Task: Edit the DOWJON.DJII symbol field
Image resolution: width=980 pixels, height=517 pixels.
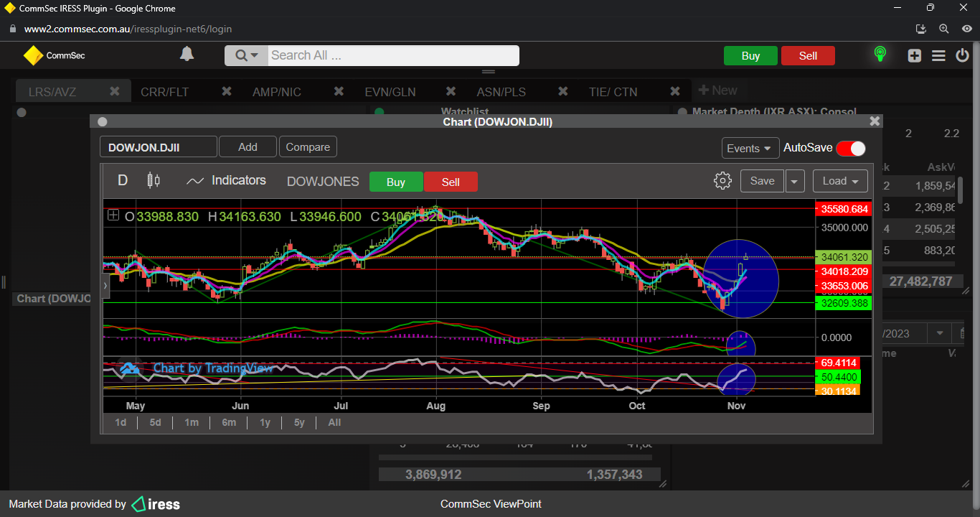Action: click(x=158, y=147)
